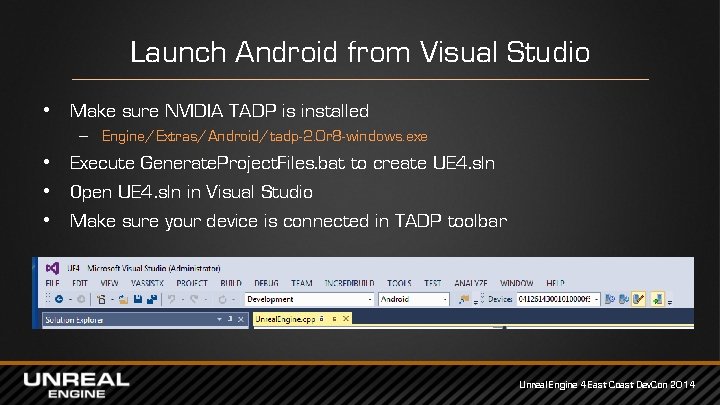Click the Undo arrow icon
Viewport: 720px width, 405px height.
click(x=172, y=299)
